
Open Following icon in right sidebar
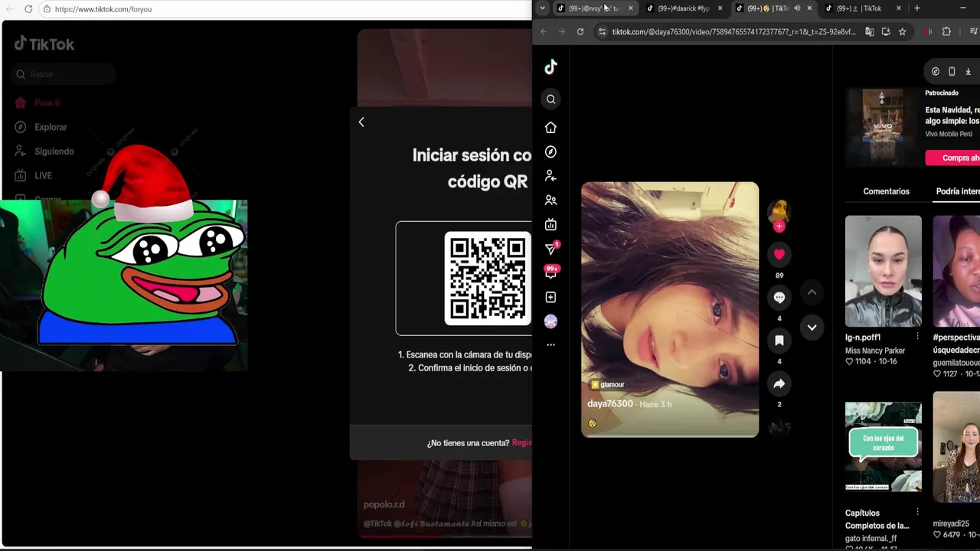click(550, 176)
